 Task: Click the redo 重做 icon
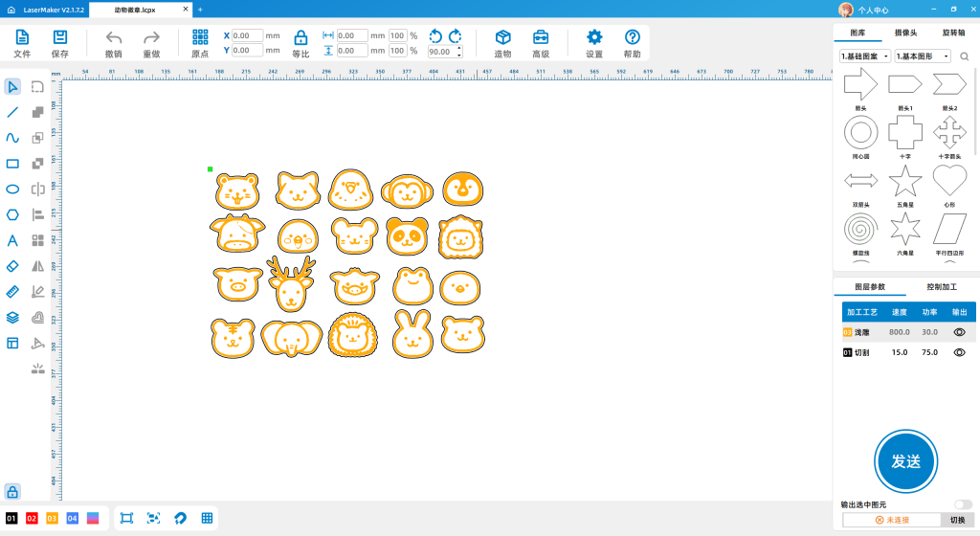tap(151, 37)
